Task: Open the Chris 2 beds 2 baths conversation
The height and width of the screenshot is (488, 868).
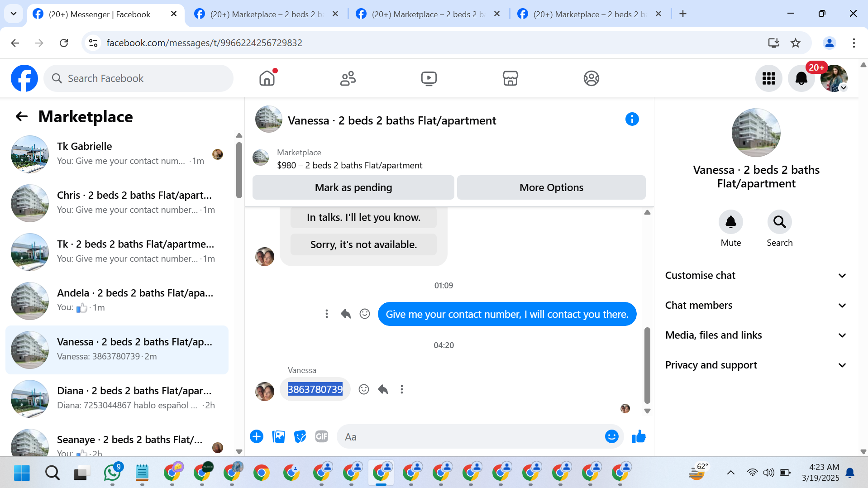Action: click(117, 203)
